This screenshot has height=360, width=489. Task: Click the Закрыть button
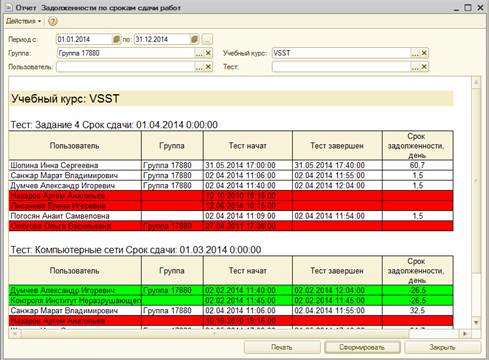[x=442, y=347]
